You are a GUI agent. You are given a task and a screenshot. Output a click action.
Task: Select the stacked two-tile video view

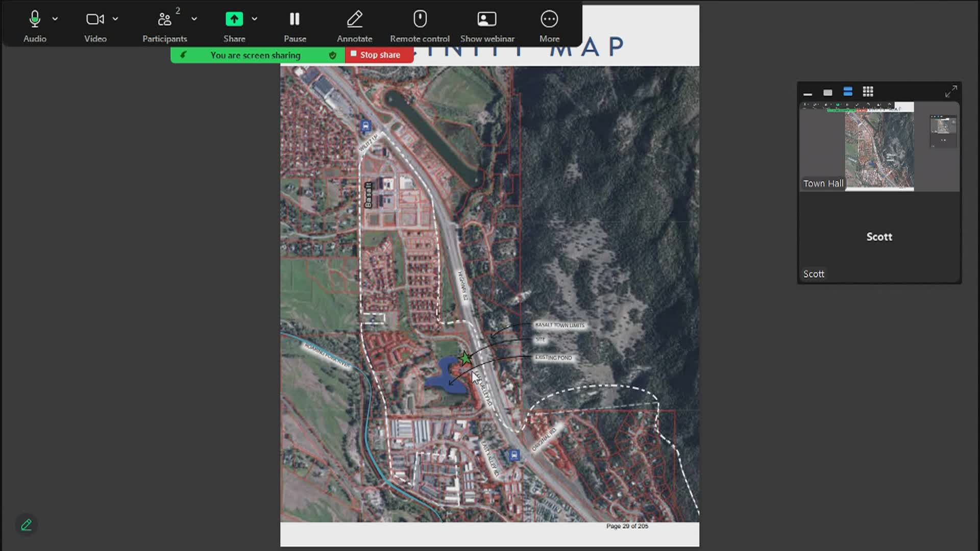point(848,92)
